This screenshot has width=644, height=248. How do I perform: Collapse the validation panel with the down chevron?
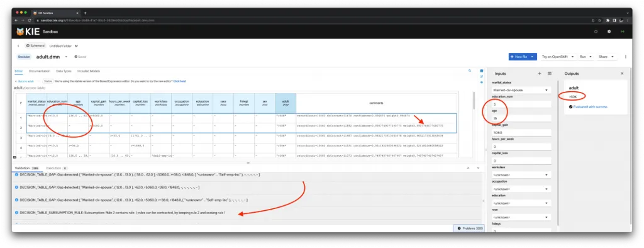(478, 168)
